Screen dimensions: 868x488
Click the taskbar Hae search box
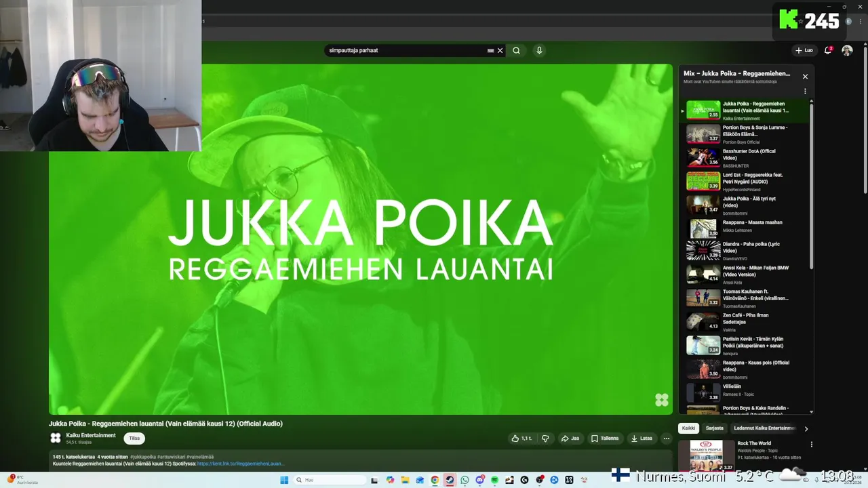click(329, 480)
